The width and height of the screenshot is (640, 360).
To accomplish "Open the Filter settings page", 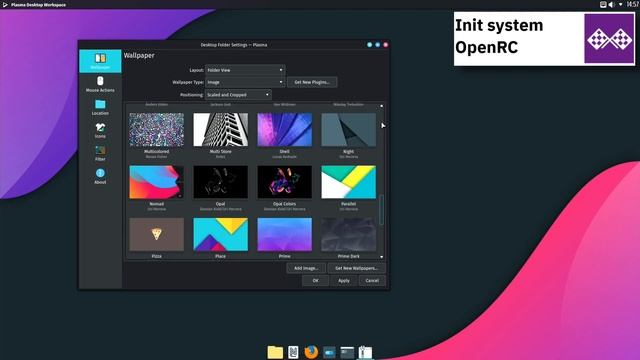I will [x=100, y=153].
